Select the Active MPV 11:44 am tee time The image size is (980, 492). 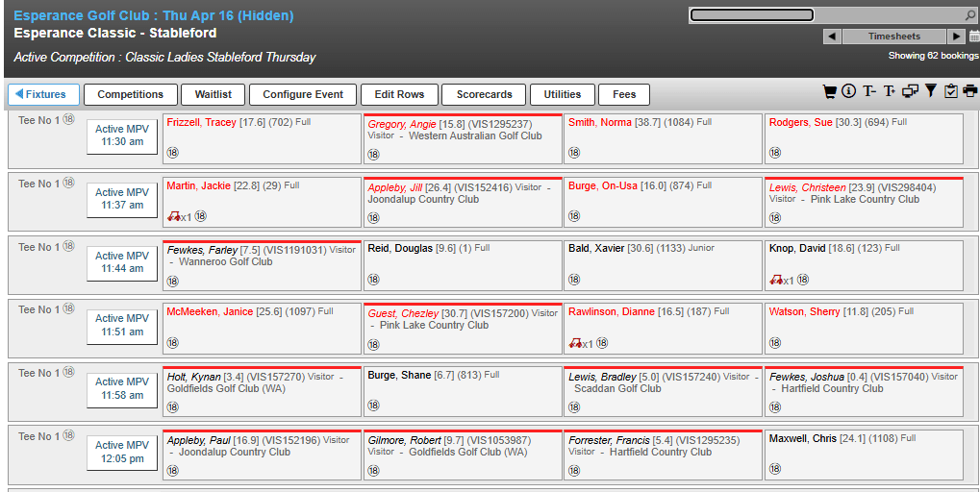pyautogui.click(x=122, y=262)
